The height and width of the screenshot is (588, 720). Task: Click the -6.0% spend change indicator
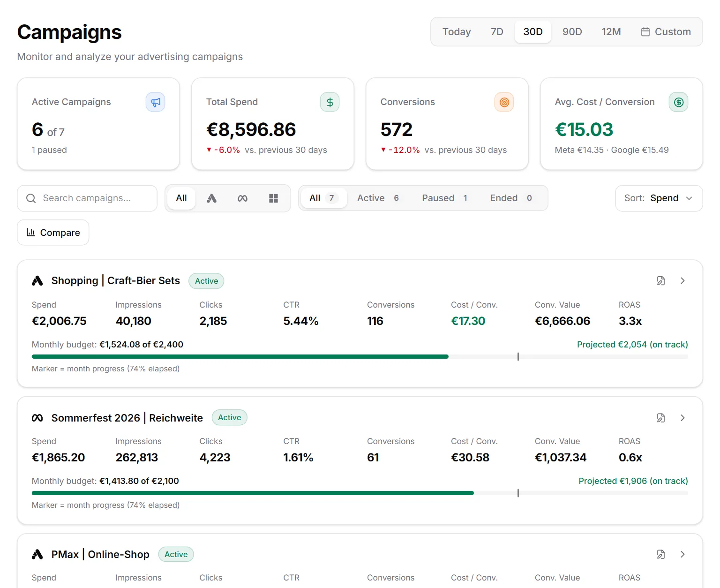click(x=223, y=150)
